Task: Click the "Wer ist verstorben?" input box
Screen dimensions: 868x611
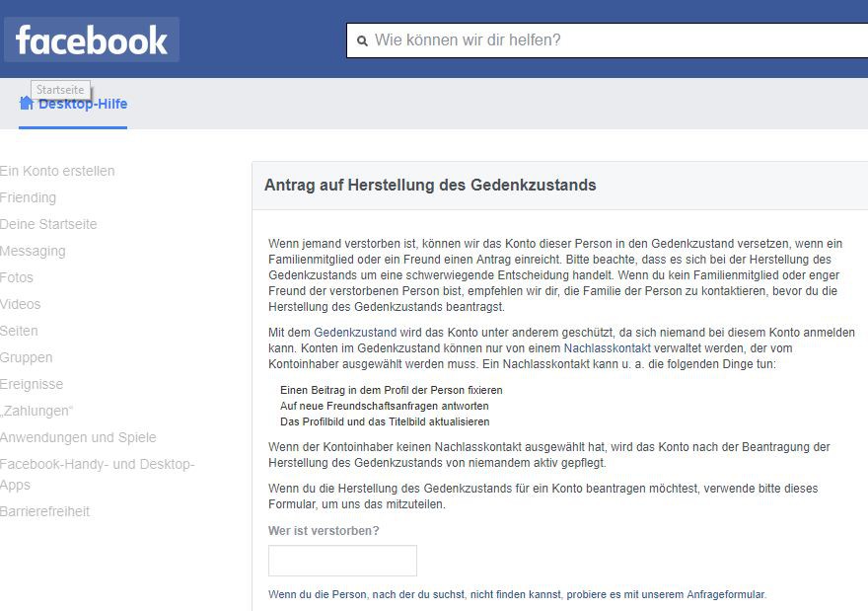Action: [x=342, y=561]
